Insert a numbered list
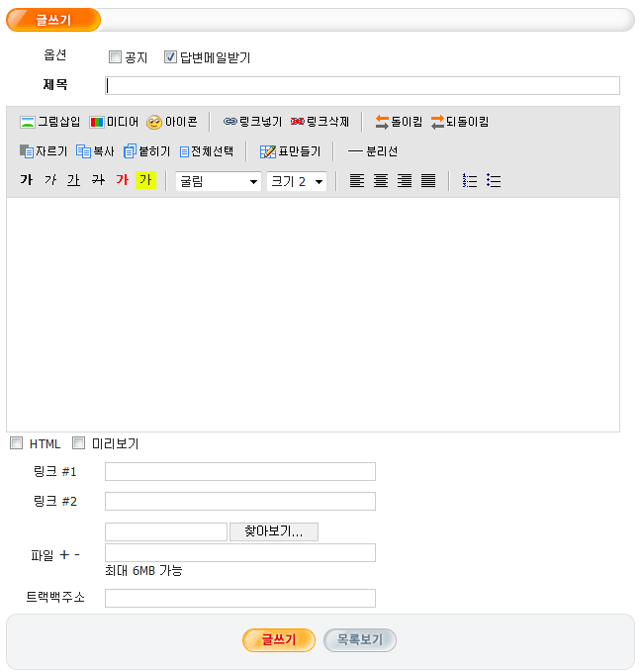The height and width of the screenshot is (672, 640). click(x=470, y=181)
